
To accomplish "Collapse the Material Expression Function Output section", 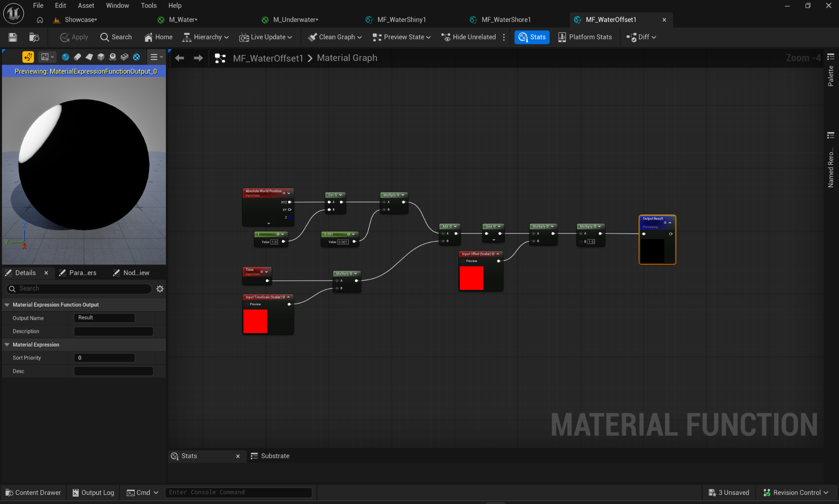I will [x=7, y=305].
